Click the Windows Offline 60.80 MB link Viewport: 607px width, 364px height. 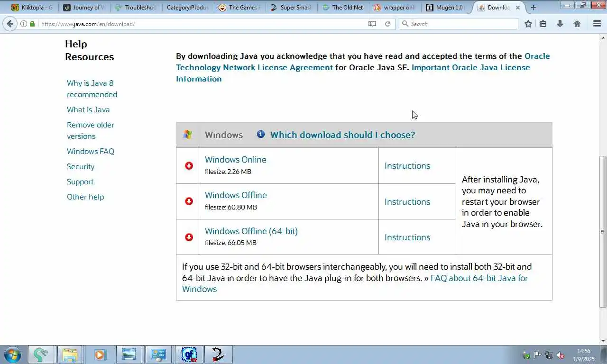tap(236, 195)
